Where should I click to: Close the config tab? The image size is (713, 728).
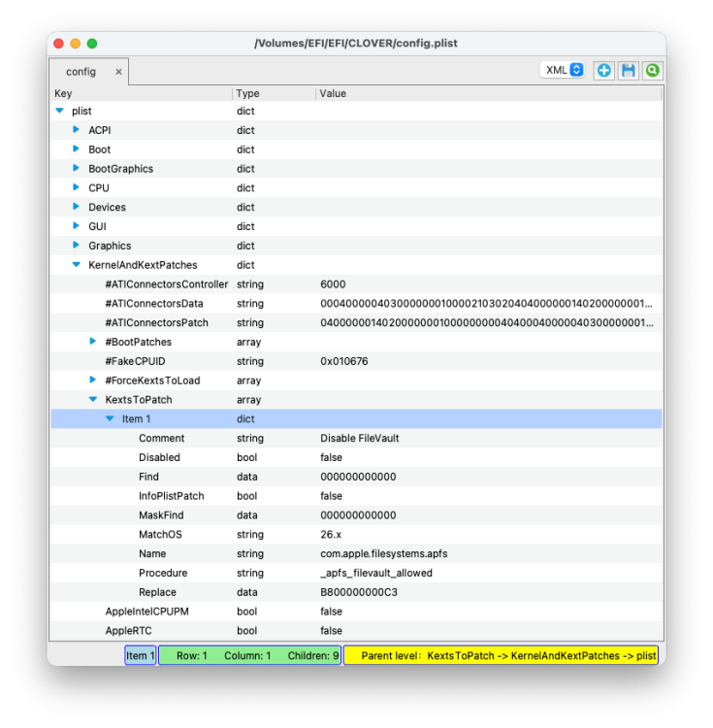coord(118,72)
